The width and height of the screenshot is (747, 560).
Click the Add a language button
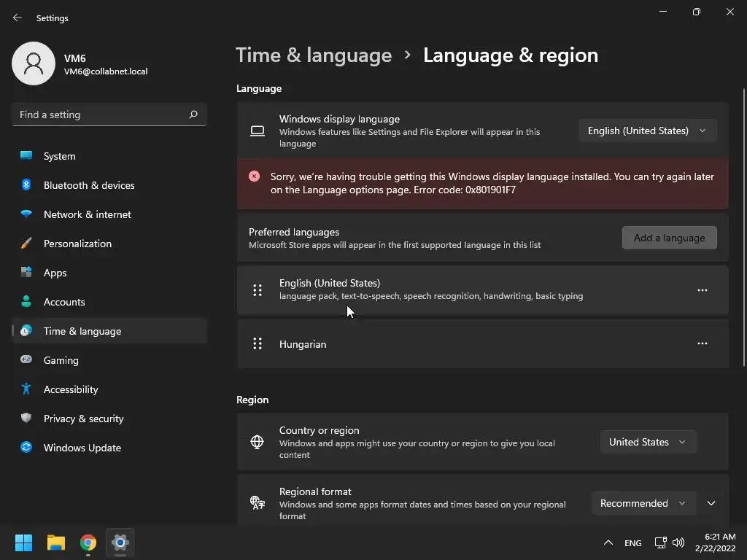670,238
